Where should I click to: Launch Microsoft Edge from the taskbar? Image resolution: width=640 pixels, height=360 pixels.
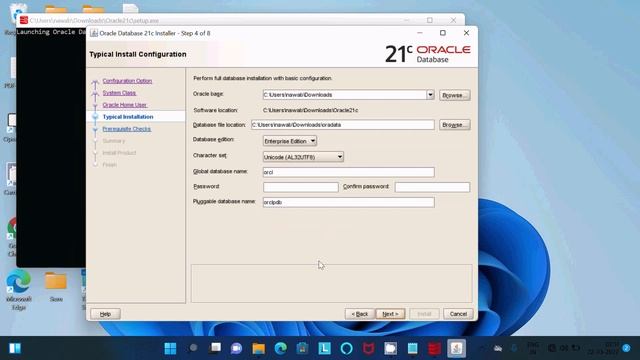pyautogui.click(x=280, y=348)
